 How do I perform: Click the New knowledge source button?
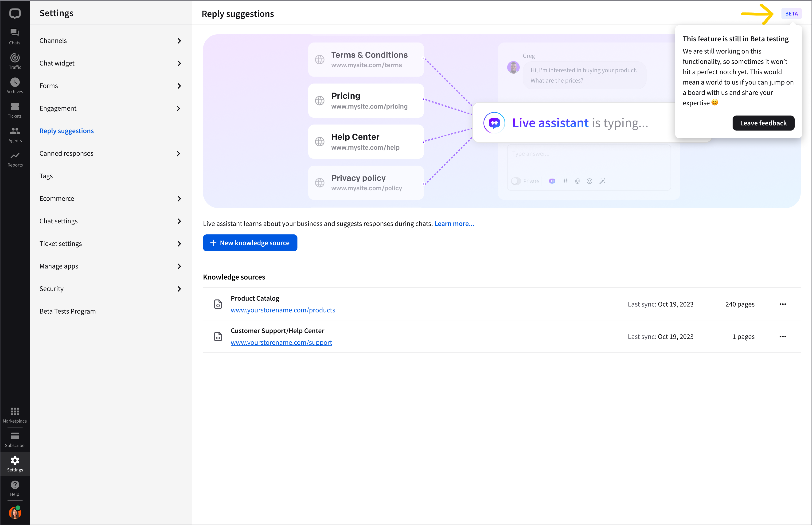[250, 243]
